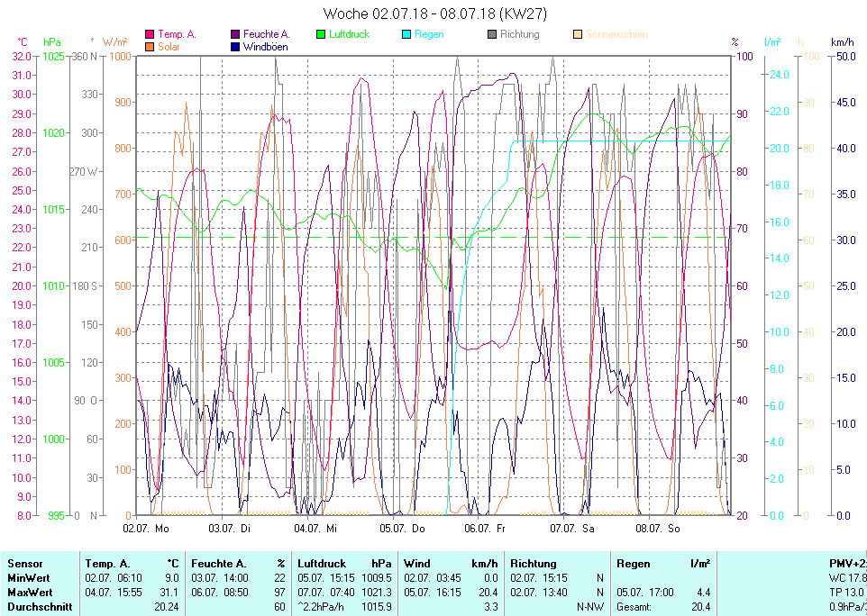The width and height of the screenshot is (867, 616).
Task: Click the 'MinWert' row label
Action: tap(29, 578)
